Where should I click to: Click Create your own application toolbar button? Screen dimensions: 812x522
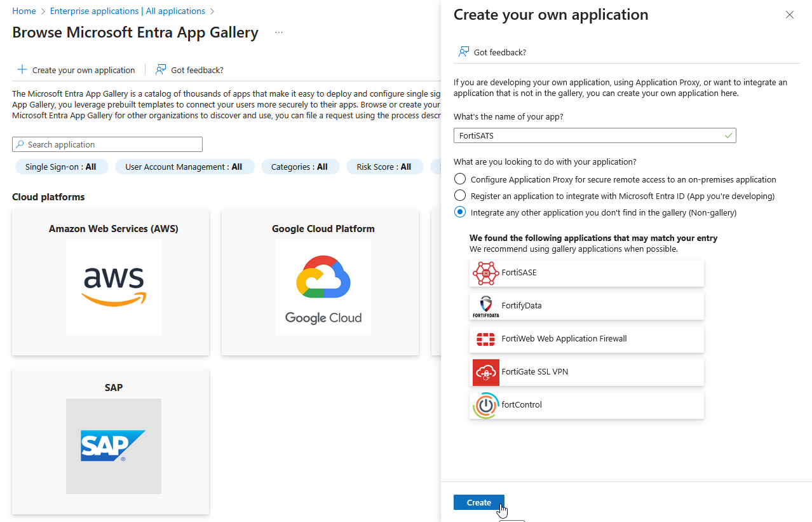click(76, 70)
